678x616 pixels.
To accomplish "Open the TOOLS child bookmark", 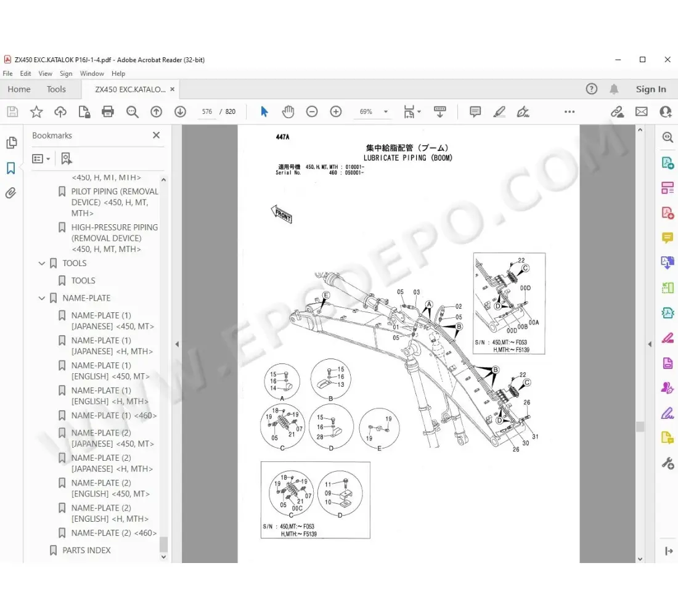I will tap(83, 280).
